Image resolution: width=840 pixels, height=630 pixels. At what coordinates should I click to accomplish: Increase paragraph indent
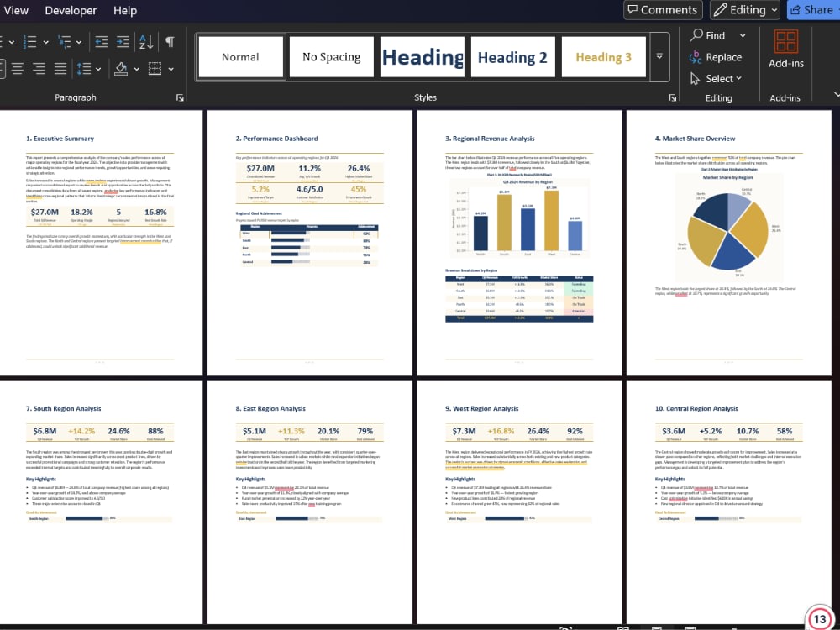(123, 42)
